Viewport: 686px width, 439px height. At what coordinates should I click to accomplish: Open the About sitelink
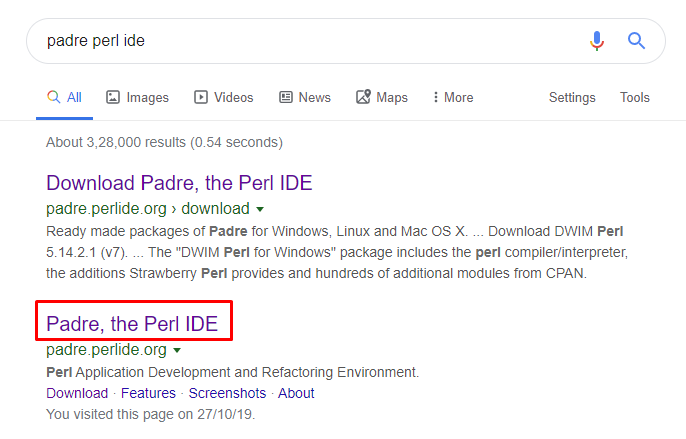coord(296,393)
